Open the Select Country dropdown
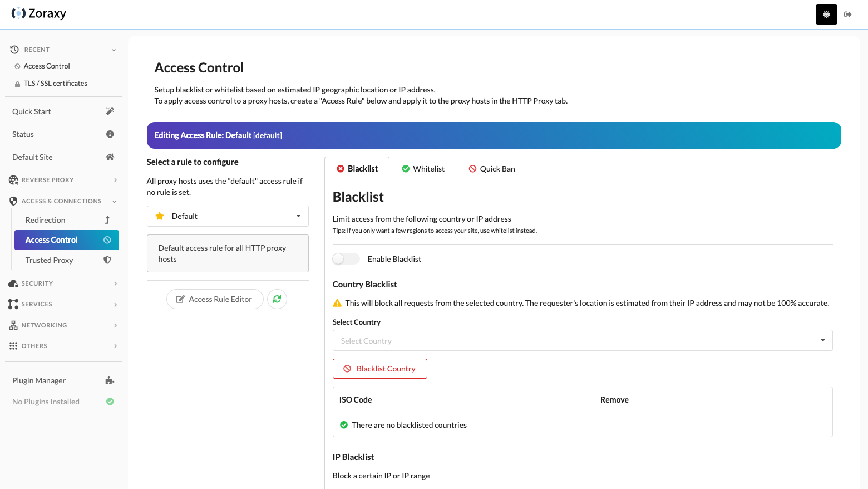Image resolution: width=868 pixels, height=489 pixels. coord(583,340)
